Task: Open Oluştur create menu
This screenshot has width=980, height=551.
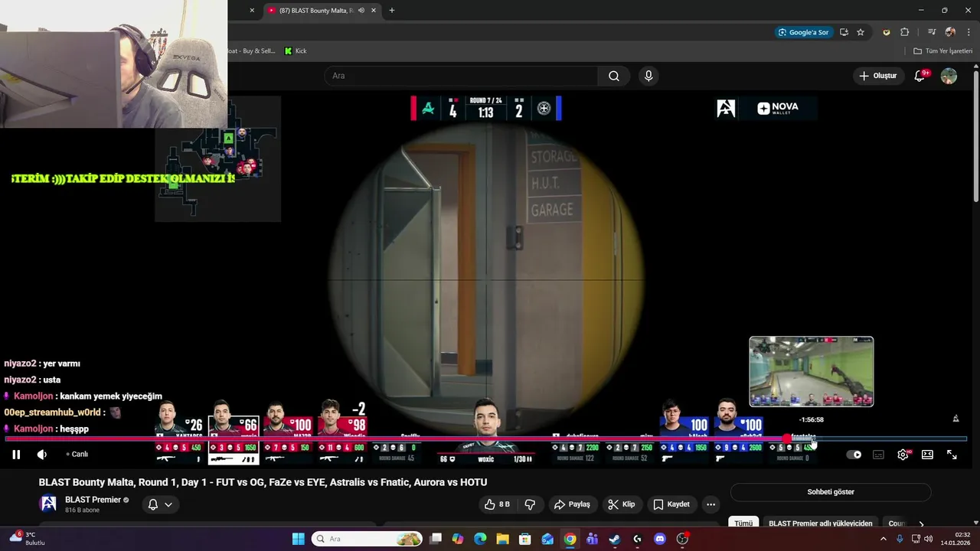Action: coord(878,76)
